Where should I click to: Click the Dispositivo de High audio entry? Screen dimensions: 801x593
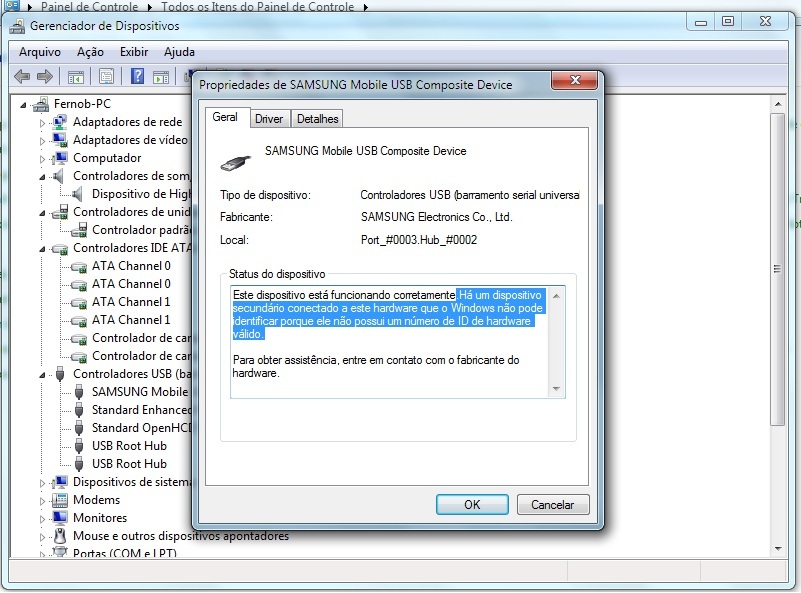pyautogui.click(x=142, y=194)
